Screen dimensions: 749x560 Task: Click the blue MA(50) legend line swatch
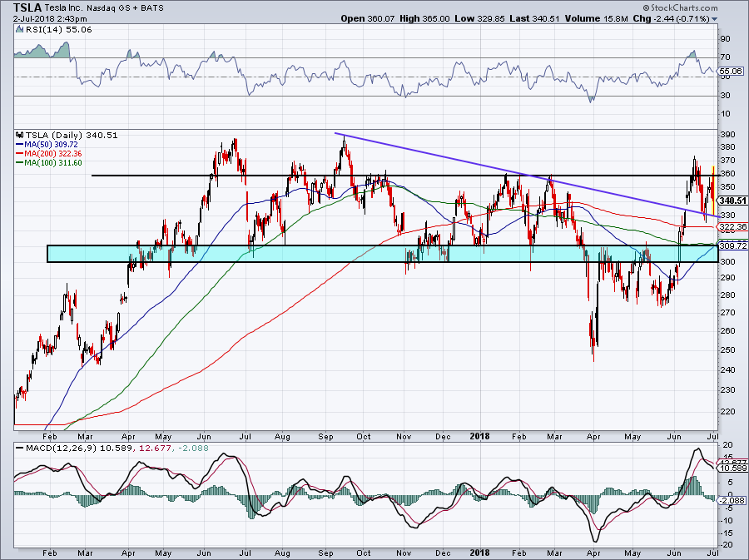click(20, 145)
